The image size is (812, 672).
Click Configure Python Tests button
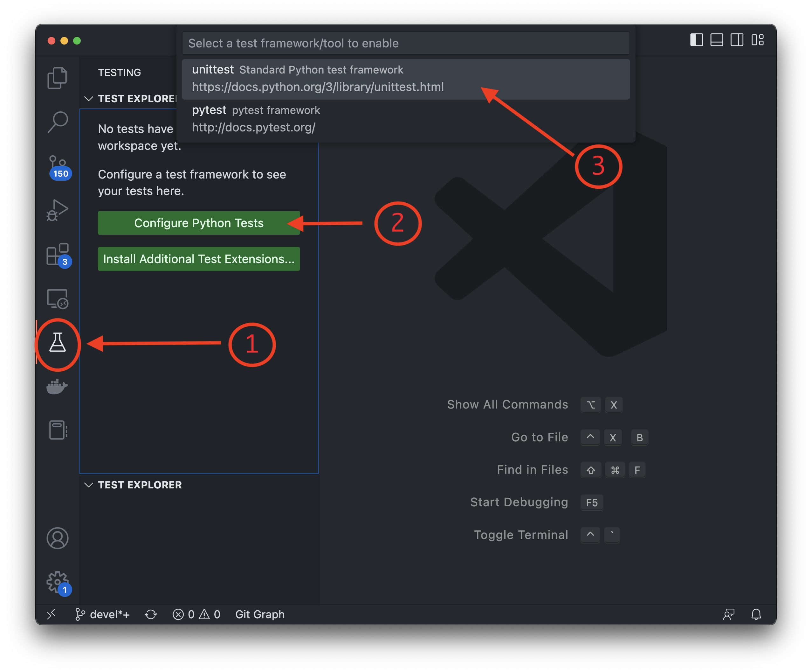coord(199,223)
